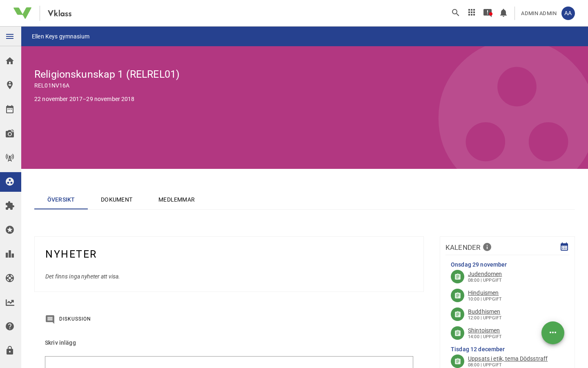Open Uppsats i etik, tema Dödsstraff link
The image size is (588, 368).
click(508, 359)
